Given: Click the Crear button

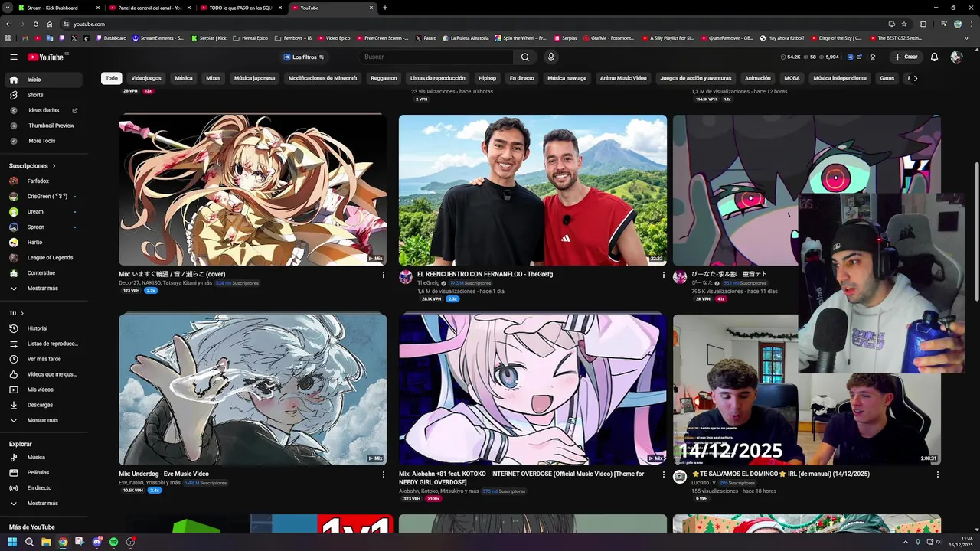Looking at the screenshot, I should coord(905,57).
